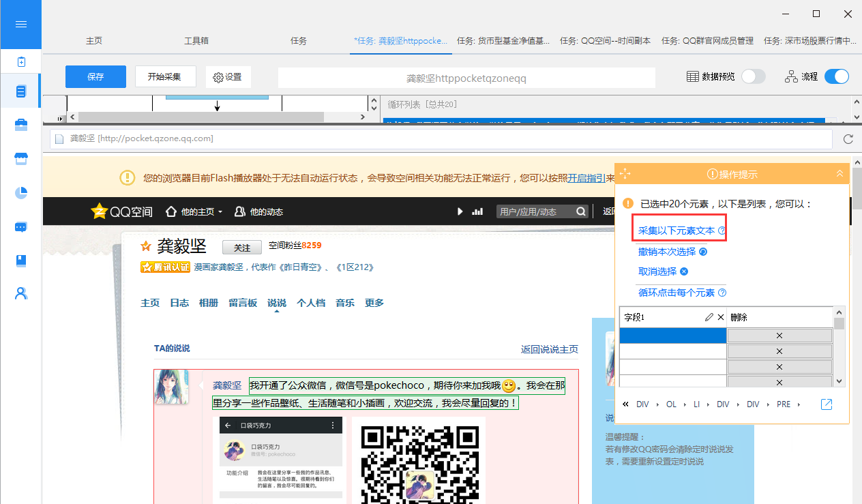862x504 pixels.
Task: Click the PRE item in the element breadcrumb
Action: tap(784, 404)
